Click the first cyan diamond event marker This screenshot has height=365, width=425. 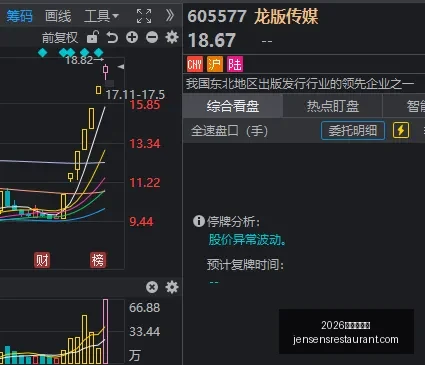[x=42, y=53]
